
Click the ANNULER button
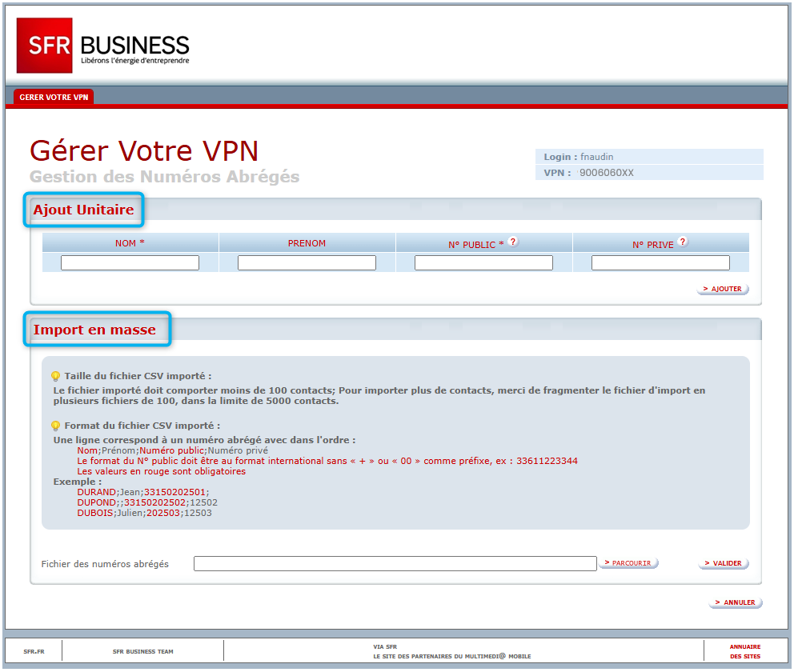click(x=736, y=602)
